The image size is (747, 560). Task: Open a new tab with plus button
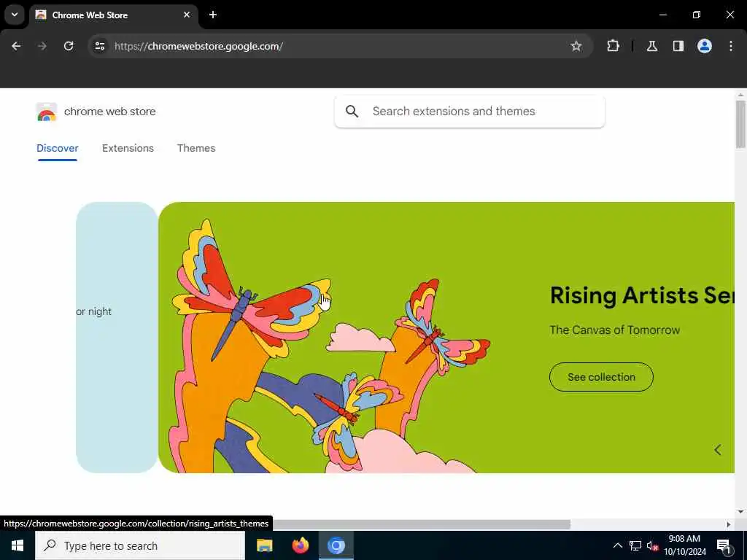[213, 15]
